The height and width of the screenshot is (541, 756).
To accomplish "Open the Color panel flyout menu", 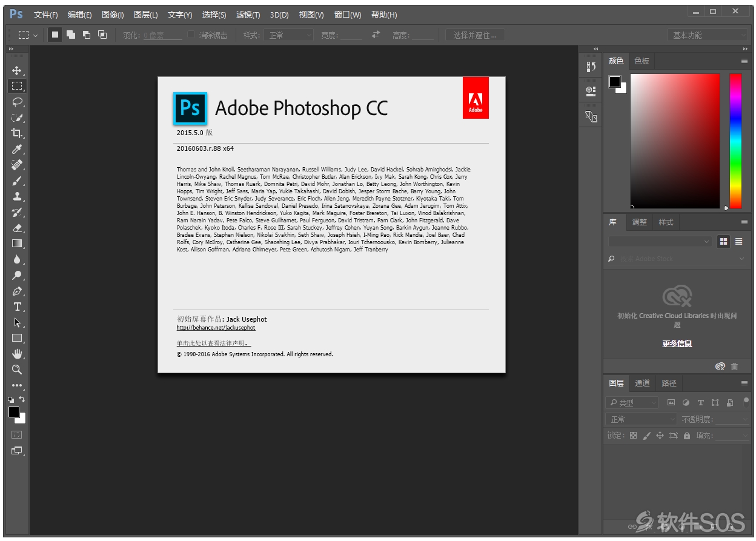I will [744, 61].
